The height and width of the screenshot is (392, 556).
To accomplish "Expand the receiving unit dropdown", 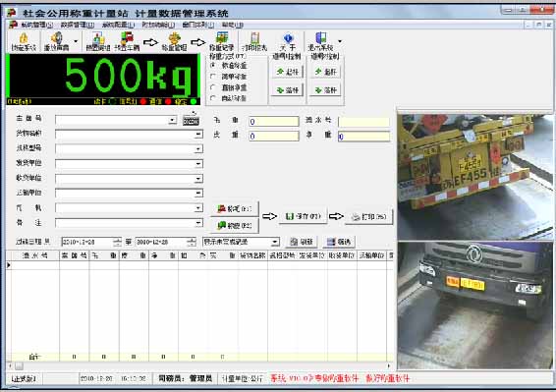I will [198, 179].
